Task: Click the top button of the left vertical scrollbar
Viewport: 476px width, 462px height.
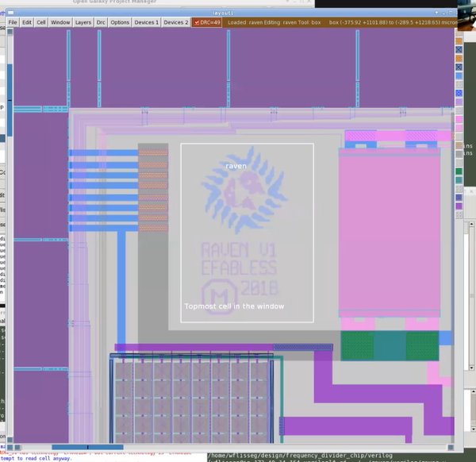Action: 10,31
